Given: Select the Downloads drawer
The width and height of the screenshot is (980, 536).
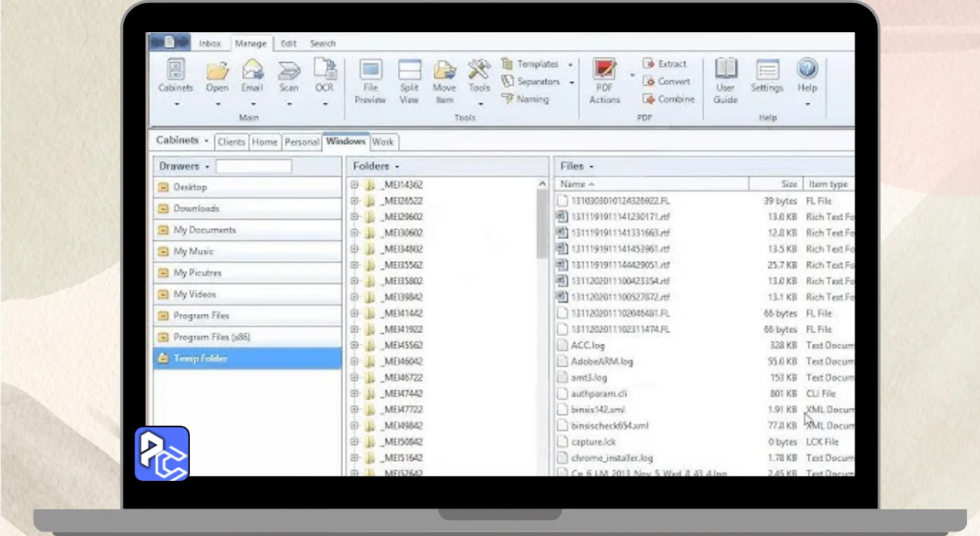Looking at the screenshot, I should tap(196, 208).
